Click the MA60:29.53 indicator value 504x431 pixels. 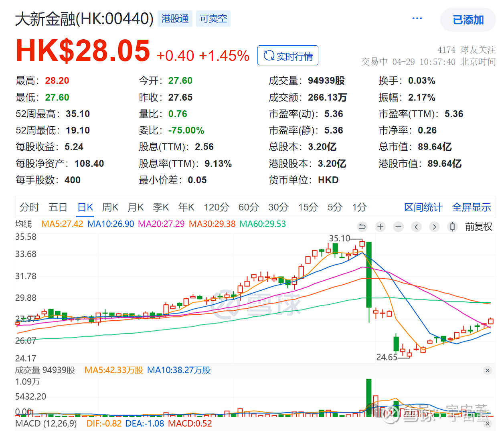(x=263, y=224)
